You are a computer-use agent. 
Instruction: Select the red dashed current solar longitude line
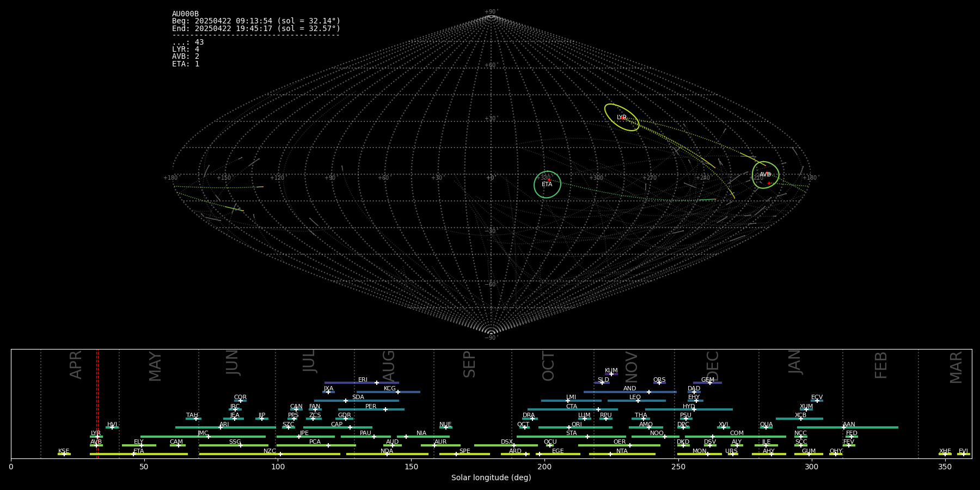coord(97,405)
